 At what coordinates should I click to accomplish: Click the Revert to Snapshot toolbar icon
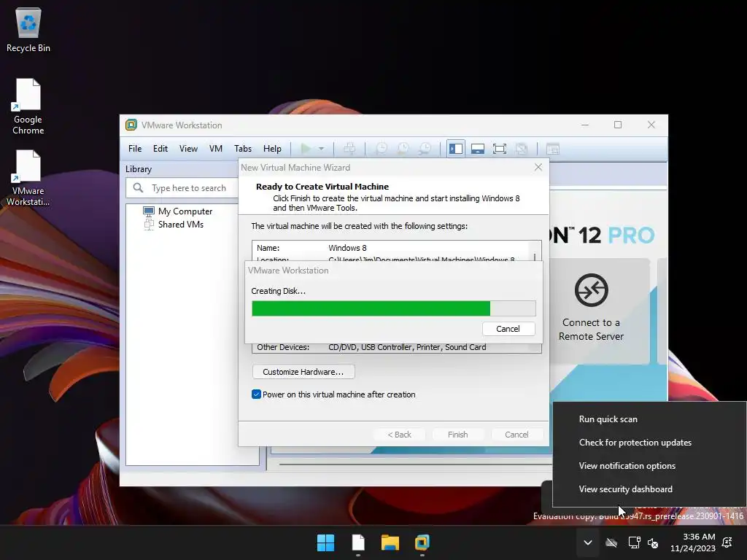[403, 149]
